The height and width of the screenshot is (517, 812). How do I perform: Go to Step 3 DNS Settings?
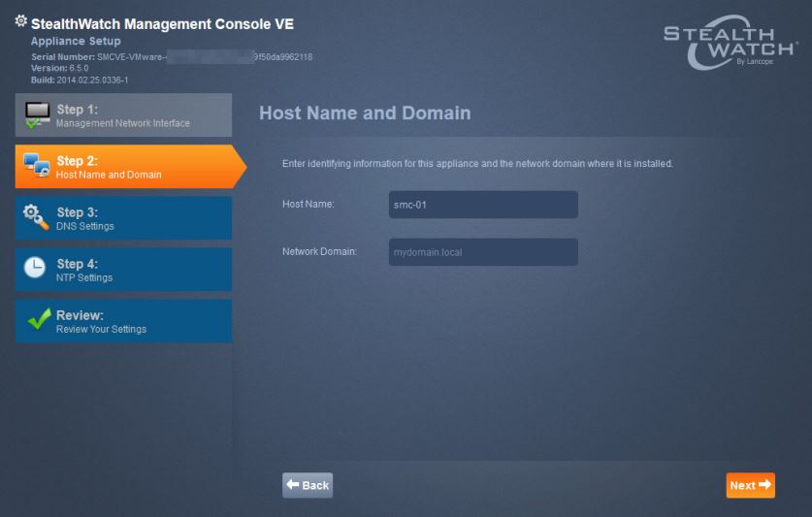123,217
